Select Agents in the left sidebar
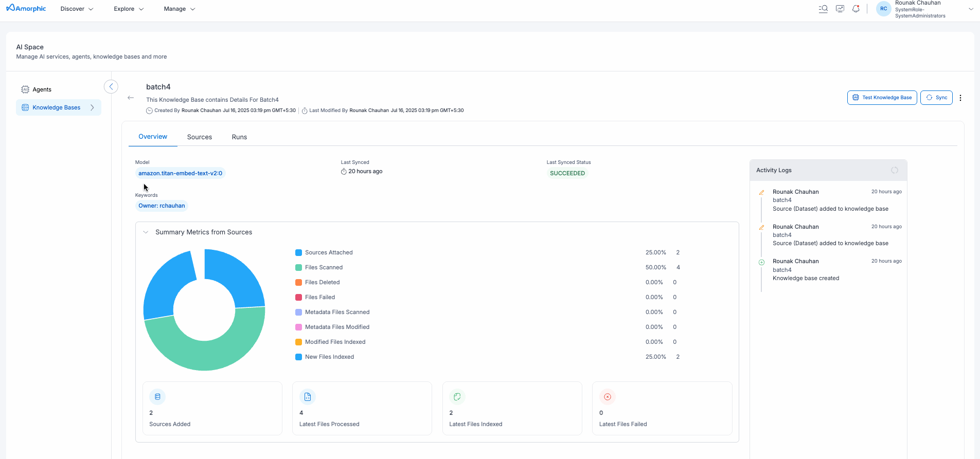The width and height of the screenshot is (980, 459). tap(42, 89)
